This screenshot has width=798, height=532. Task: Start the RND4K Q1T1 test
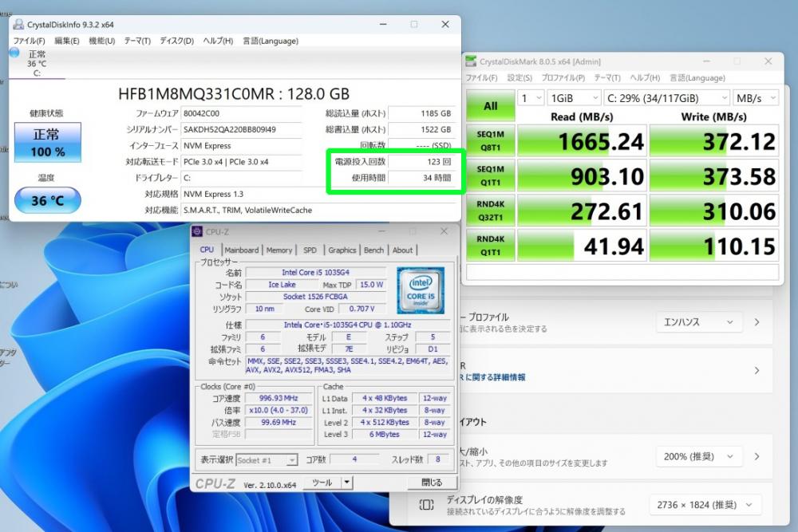coord(491,245)
